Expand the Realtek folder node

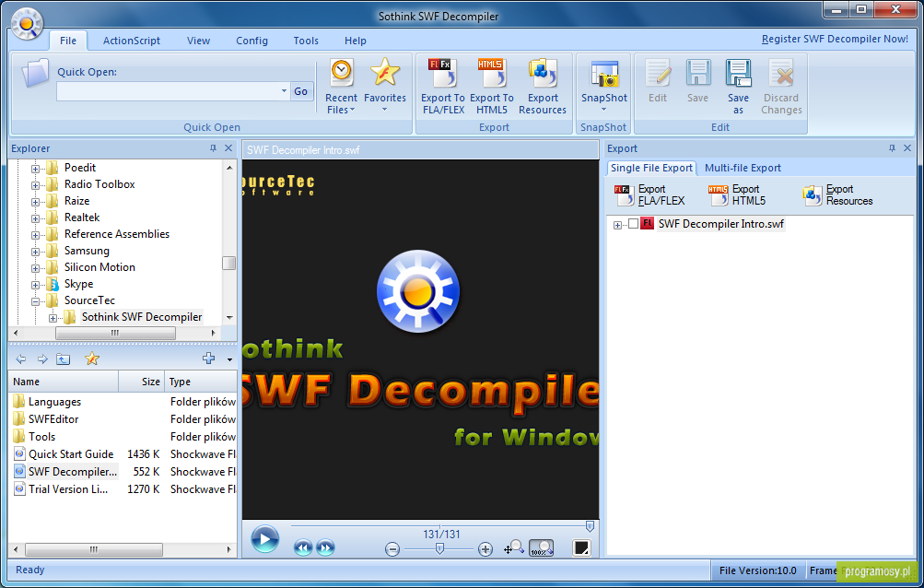click(x=35, y=218)
